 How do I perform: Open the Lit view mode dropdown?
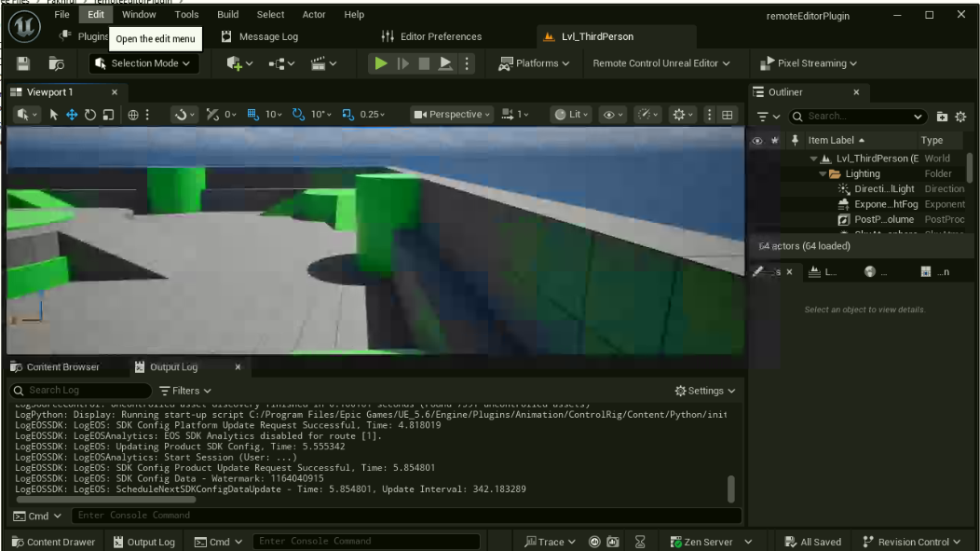(572, 115)
